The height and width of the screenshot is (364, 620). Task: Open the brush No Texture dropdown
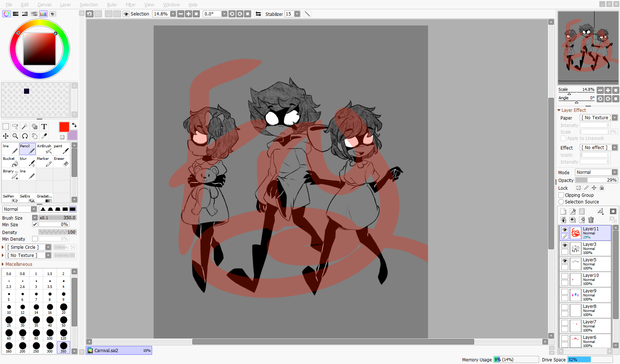point(28,255)
